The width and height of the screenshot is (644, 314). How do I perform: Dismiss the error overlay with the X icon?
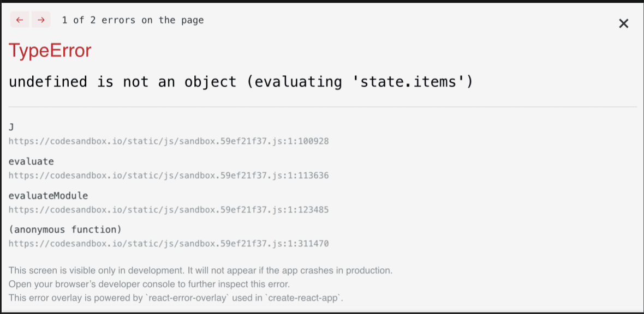[x=623, y=23]
